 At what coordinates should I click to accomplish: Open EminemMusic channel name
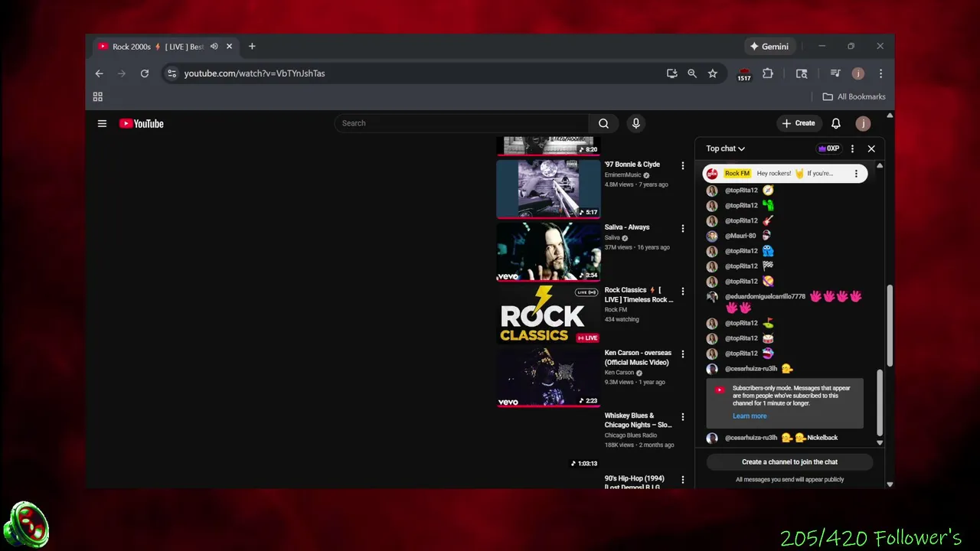pos(623,175)
